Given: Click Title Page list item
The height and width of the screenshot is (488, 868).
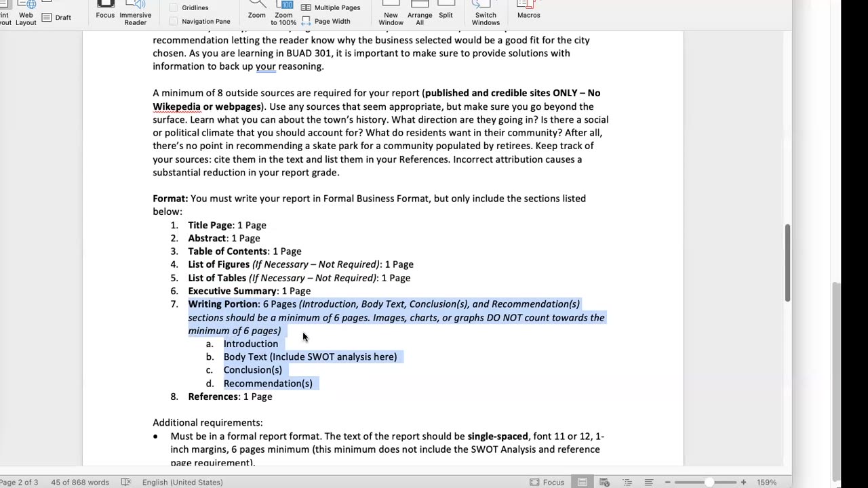Looking at the screenshot, I should [226, 225].
